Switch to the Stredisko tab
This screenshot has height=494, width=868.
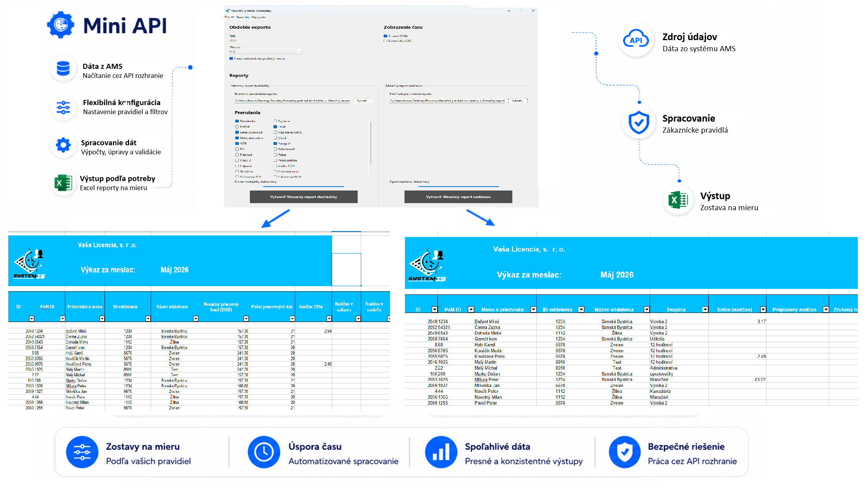click(243, 17)
